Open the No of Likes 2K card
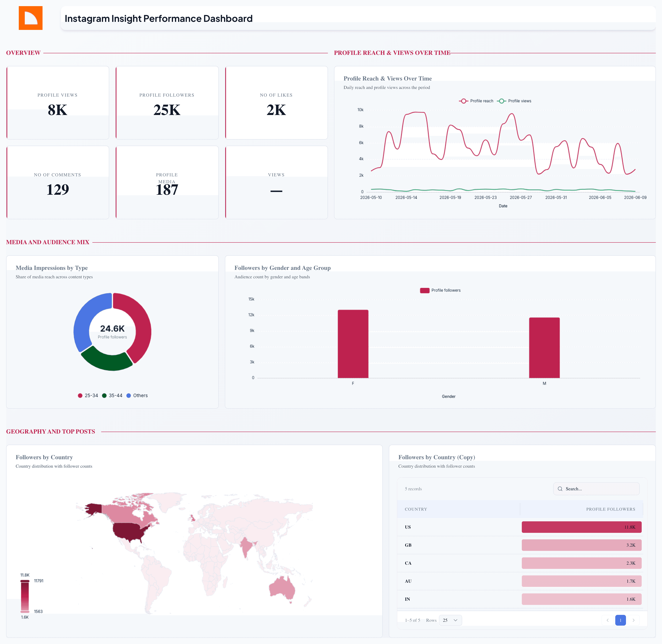The width and height of the screenshot is (662, 644). click(276, 103)
